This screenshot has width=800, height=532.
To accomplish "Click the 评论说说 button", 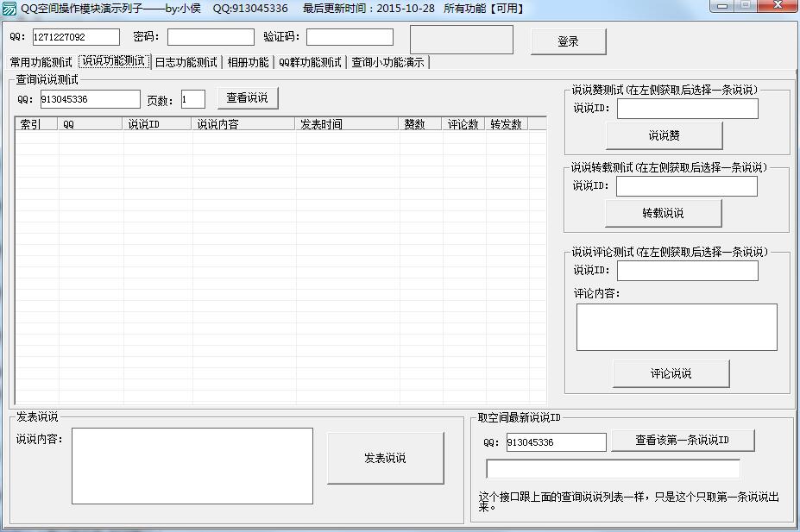I will 671,373.
